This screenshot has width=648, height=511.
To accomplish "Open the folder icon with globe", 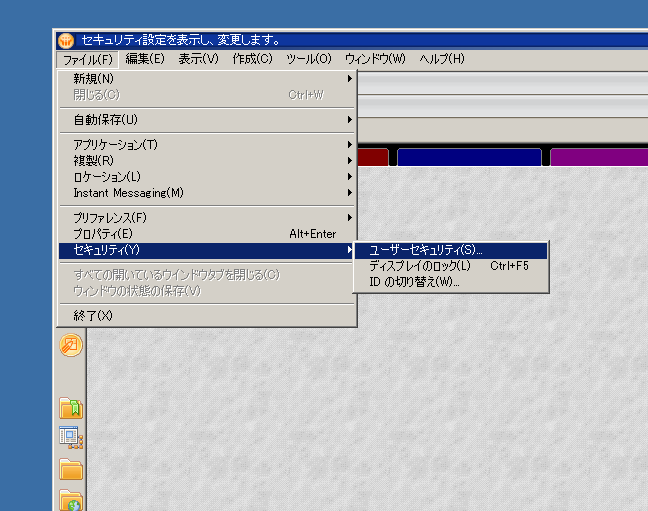I will click(x=71, y=500).
